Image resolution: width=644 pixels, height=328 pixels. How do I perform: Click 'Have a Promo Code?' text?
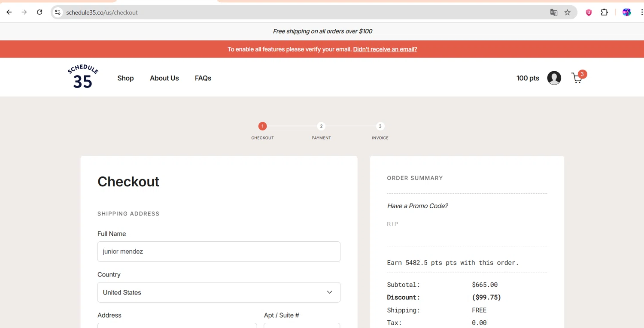tap(417, 206)
